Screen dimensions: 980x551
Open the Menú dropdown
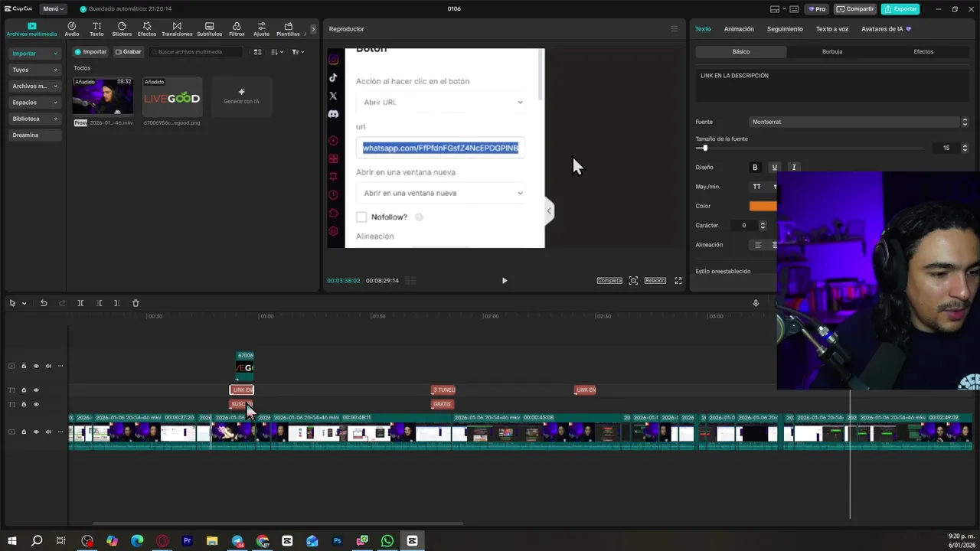pos(52,9)
